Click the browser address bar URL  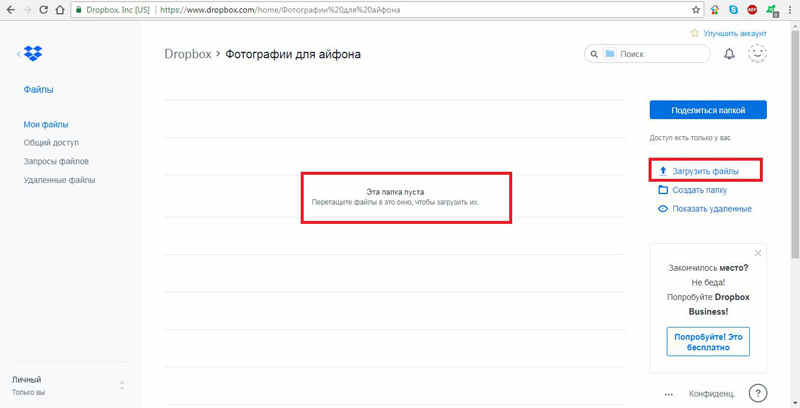pos(280,10)
